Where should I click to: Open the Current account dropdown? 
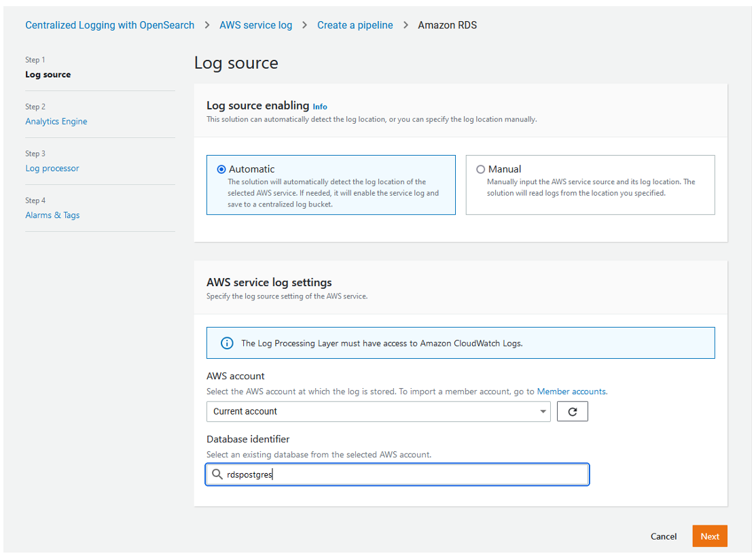378,411
